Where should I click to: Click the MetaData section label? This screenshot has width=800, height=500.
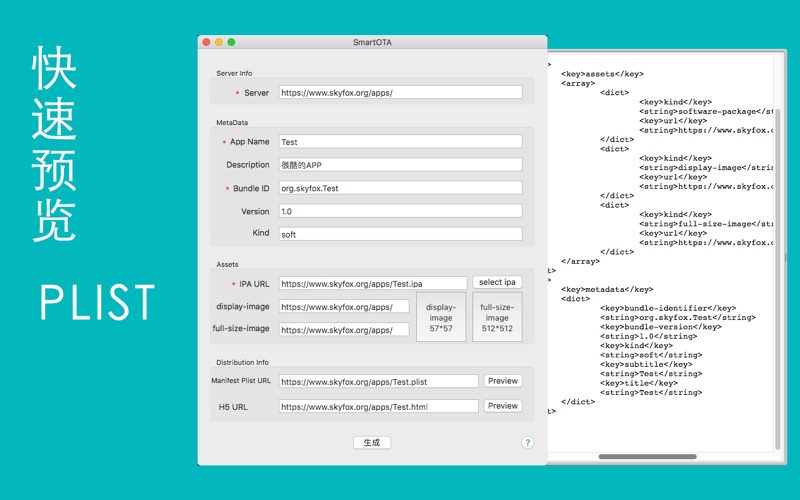(x=232, y=122)
